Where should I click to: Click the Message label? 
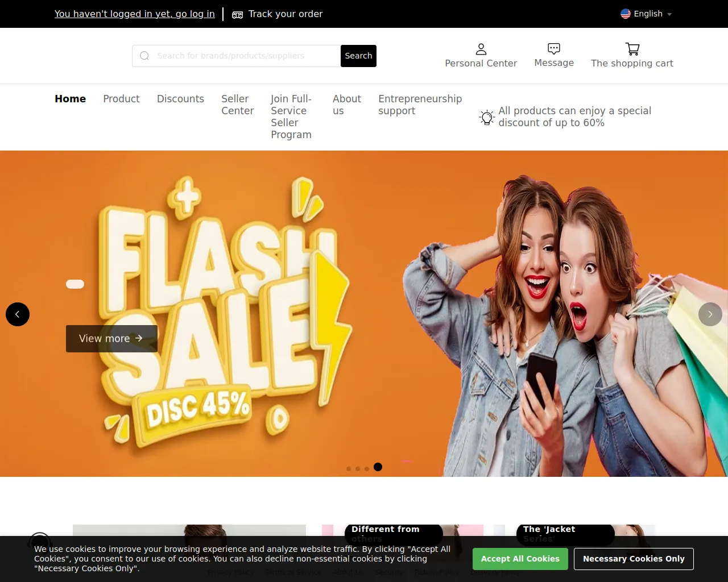(x=554, y=63)
